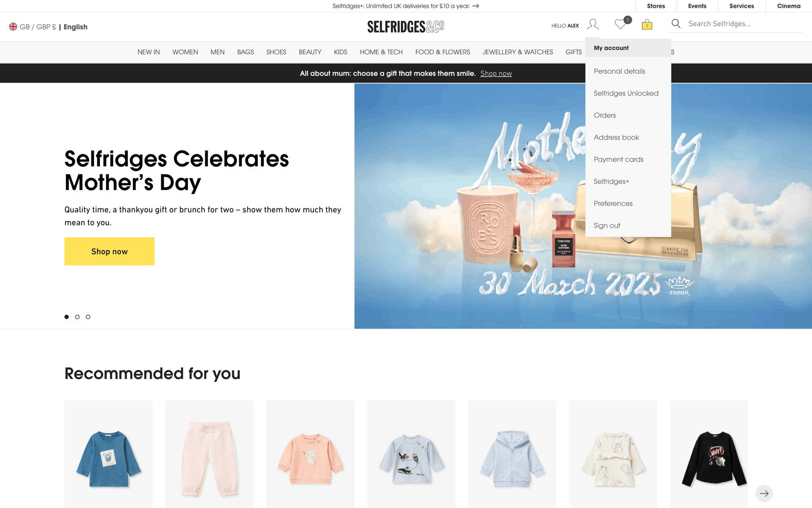
Task: Open the BAGS category
Action: point(245,52)
